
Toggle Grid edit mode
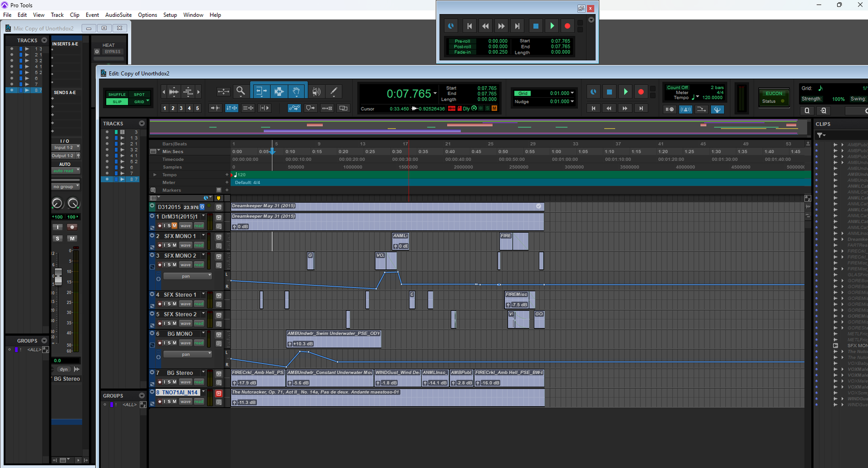pos(139,102)
